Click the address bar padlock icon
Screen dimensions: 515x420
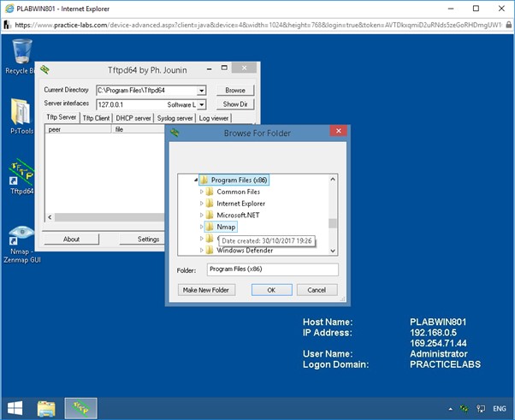tap(508, 25)
